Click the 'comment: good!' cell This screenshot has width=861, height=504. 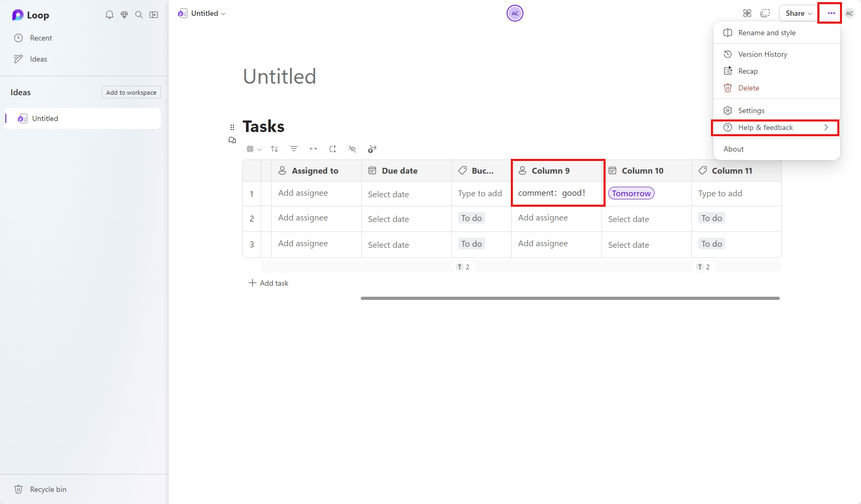[557, 193]
